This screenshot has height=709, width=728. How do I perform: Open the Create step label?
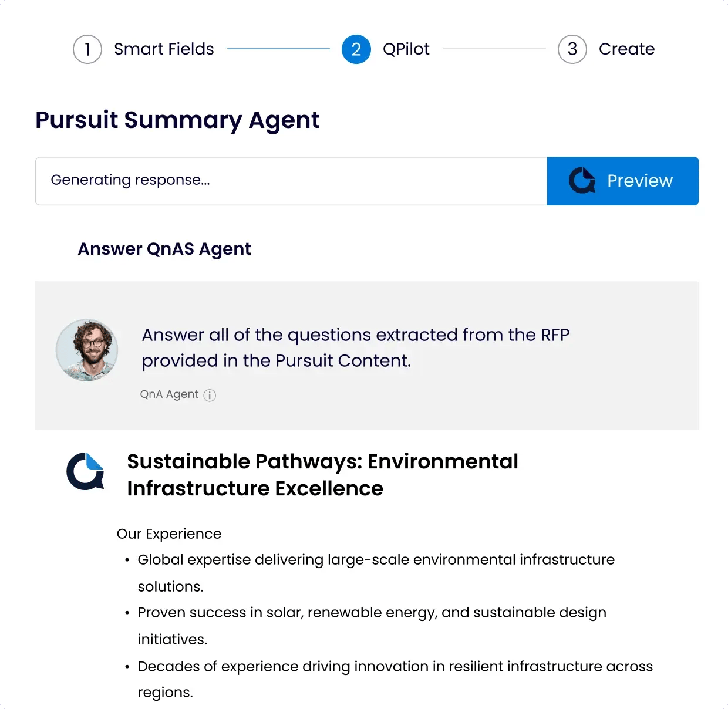point(626,49)
